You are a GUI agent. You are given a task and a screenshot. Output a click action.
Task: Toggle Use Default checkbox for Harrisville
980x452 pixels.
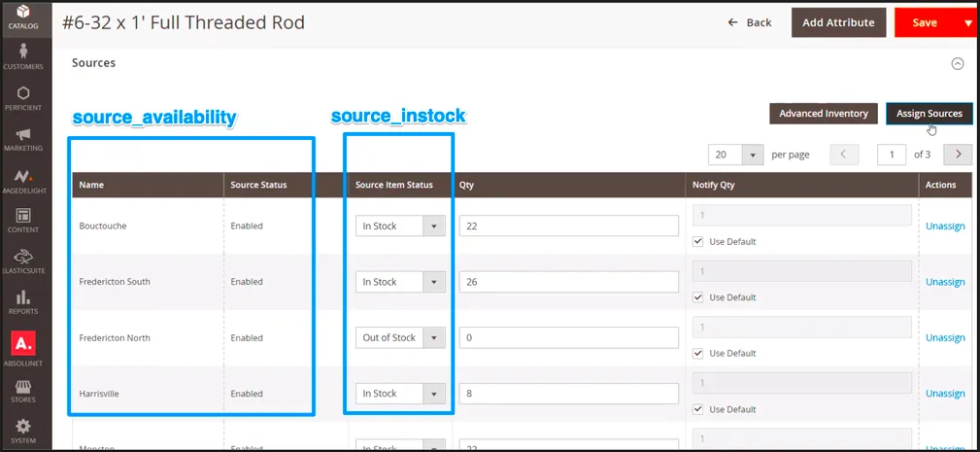coord(698,409)
